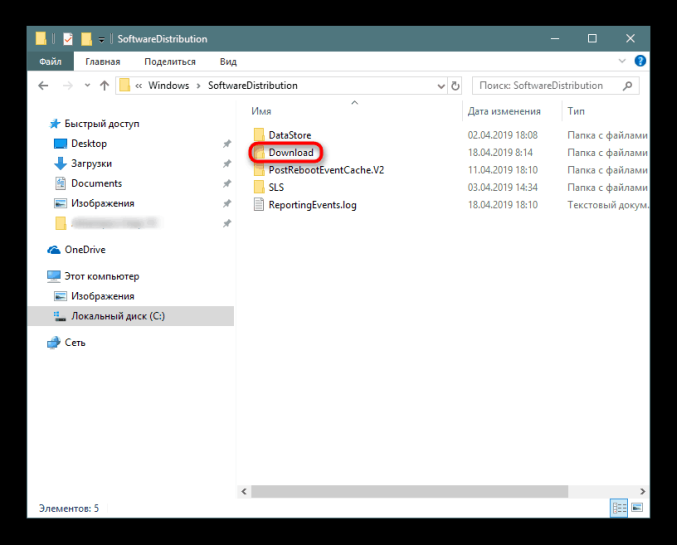Click the Forward navigation arrow
The height and width of the screenshot is (545, 677).
[x=68, y=86]
